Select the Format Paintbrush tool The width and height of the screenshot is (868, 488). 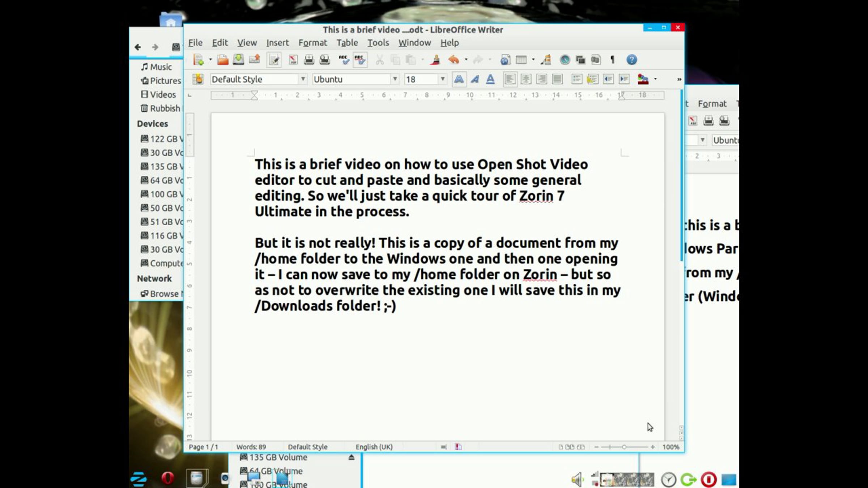coord(435,60)
